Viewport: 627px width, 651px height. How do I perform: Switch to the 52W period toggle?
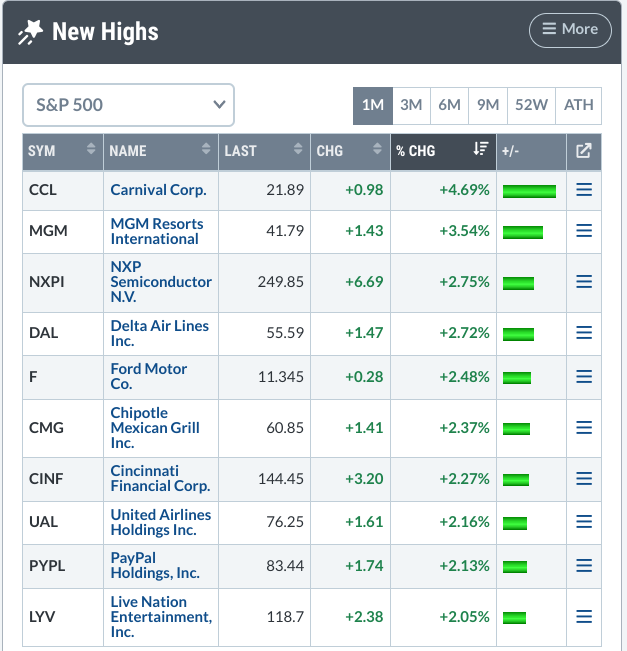click(x=531, y=105)
